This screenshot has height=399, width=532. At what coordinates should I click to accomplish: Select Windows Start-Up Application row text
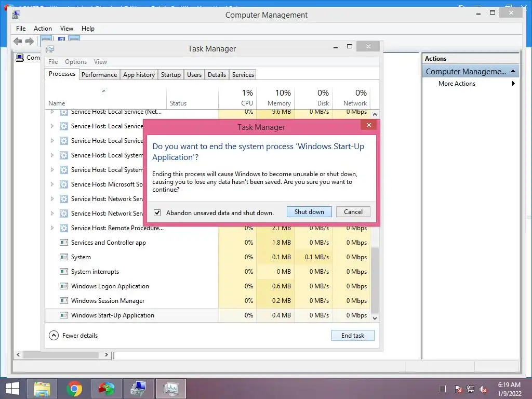click(x=113, y=315)
